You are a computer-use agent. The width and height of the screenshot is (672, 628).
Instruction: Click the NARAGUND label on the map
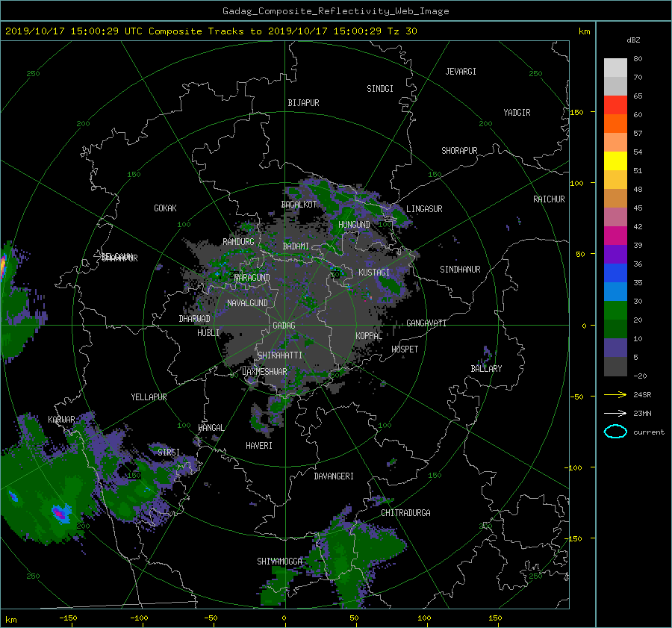click(252, 278)
